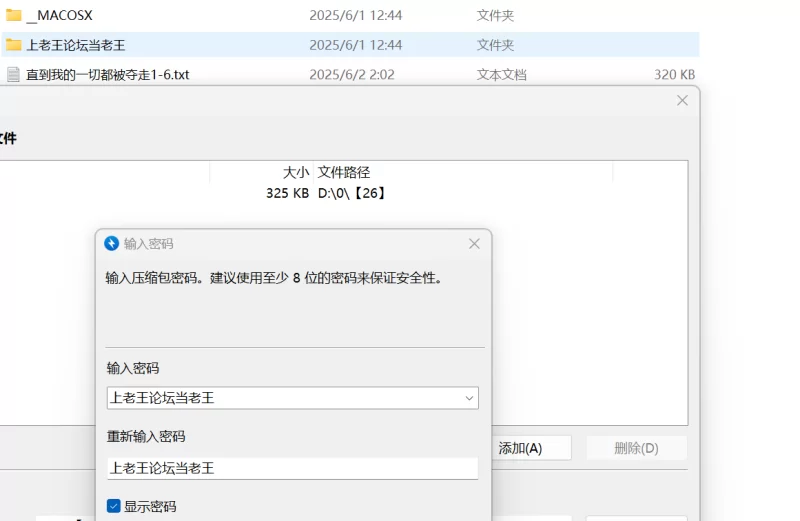The width and height of the screenshot is (800, 521).
Task: Click the 重新输入密码 confirmation field
Action: [292, 468]
